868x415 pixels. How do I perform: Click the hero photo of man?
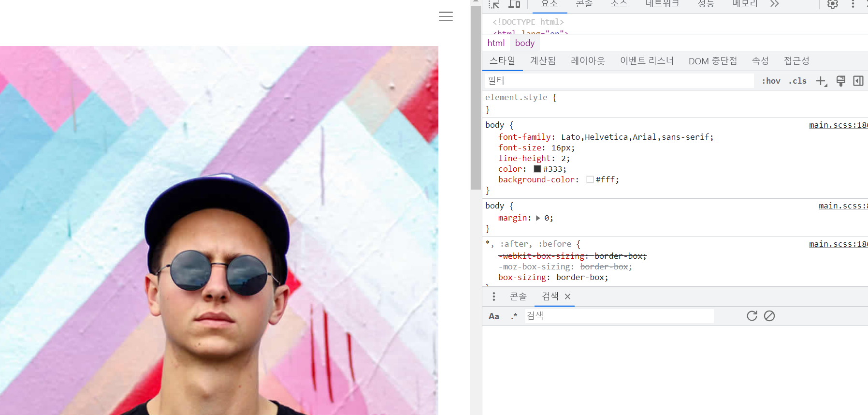(x=219, y=230)
